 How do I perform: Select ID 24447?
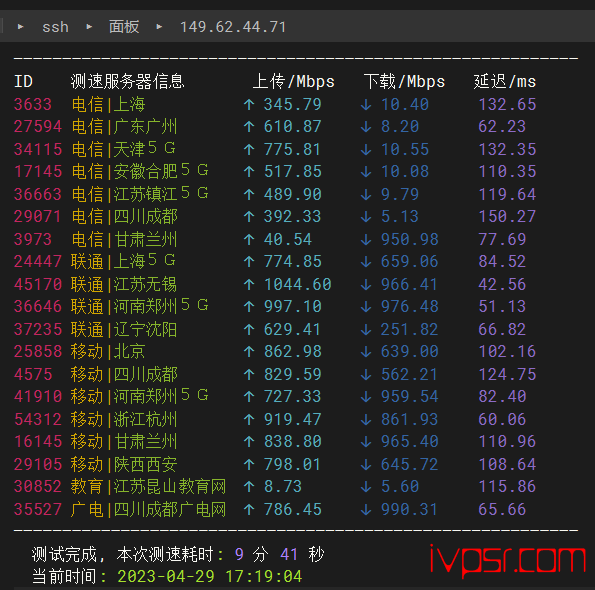point(38,261)
